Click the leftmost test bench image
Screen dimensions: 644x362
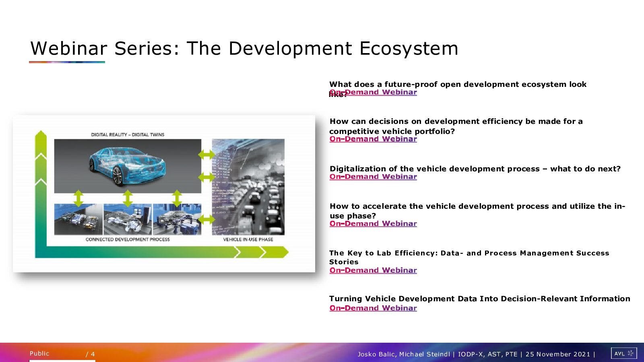78,219
